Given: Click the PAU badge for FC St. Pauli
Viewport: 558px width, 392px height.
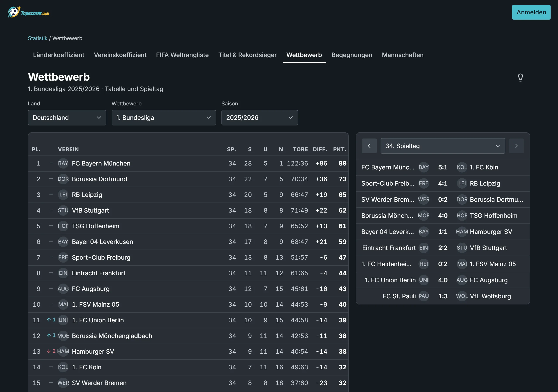Looking at the screenshot, I should click(x=424, y=296).
